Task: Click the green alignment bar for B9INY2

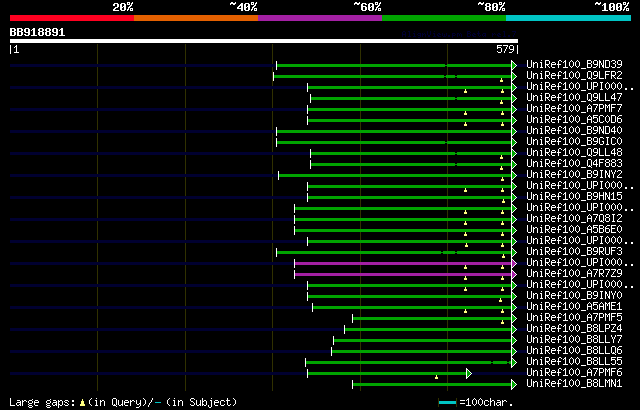Action: pos(395,175)
